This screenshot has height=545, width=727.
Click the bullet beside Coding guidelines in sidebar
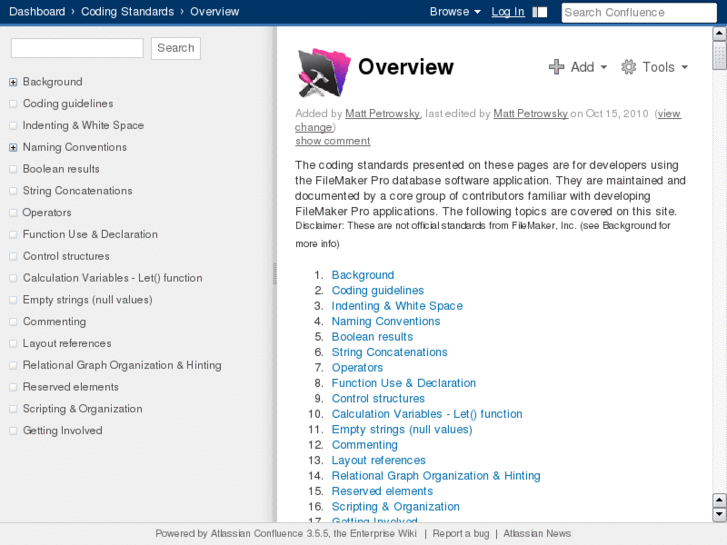pos(13,104)
